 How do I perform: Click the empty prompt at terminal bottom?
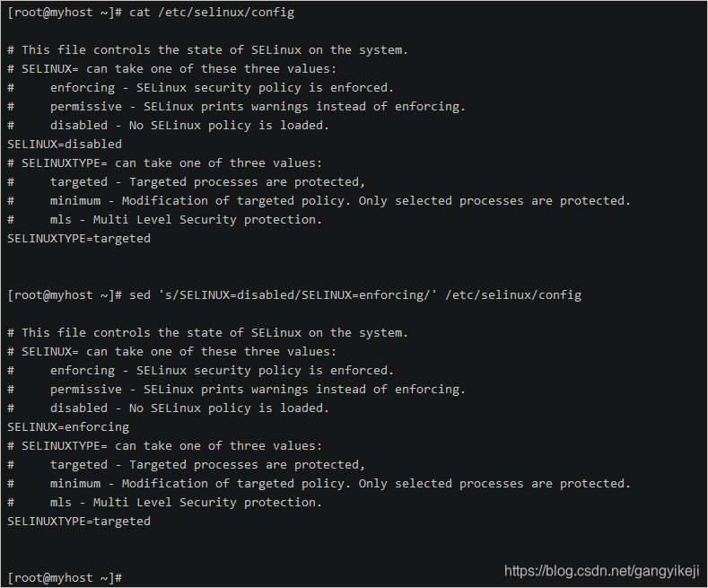click(65, 578)
